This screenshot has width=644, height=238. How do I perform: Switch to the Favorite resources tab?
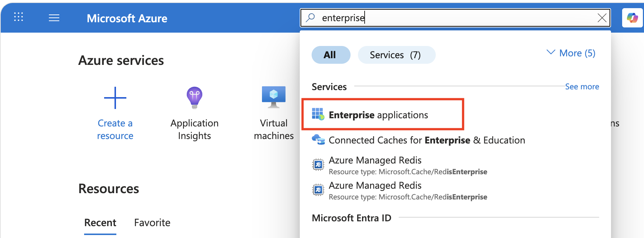coord(152,223)
